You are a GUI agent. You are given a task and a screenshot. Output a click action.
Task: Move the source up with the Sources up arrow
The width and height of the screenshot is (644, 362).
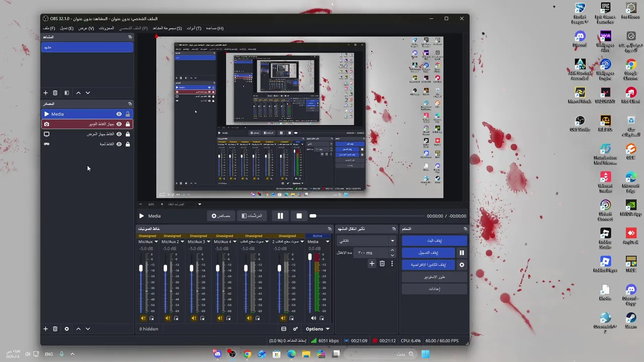tap(78, 329)
